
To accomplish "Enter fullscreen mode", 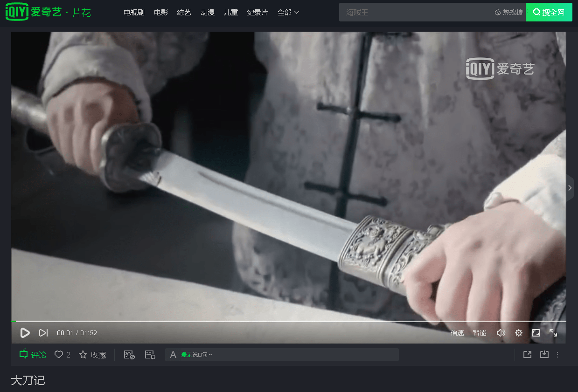I will coord(553,333).
